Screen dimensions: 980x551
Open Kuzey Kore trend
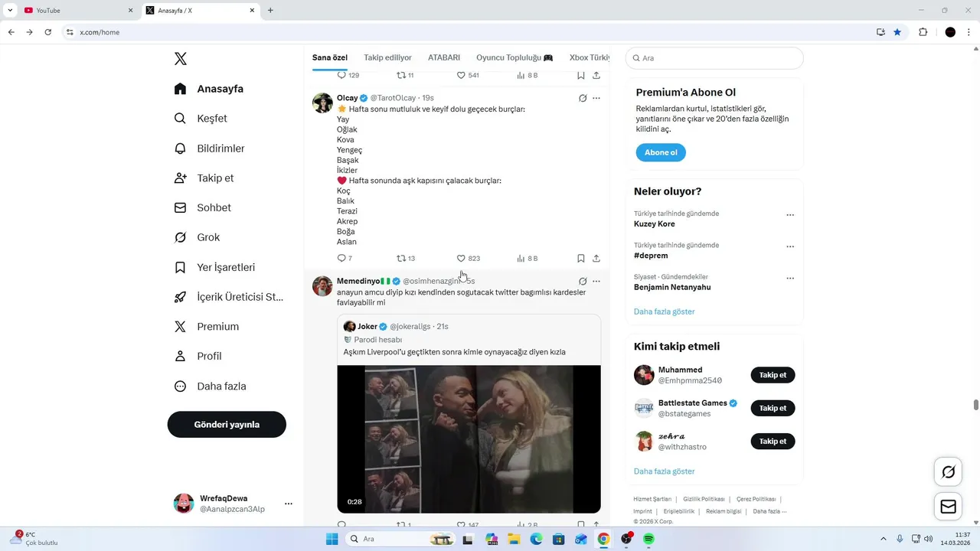click(655, 224)
